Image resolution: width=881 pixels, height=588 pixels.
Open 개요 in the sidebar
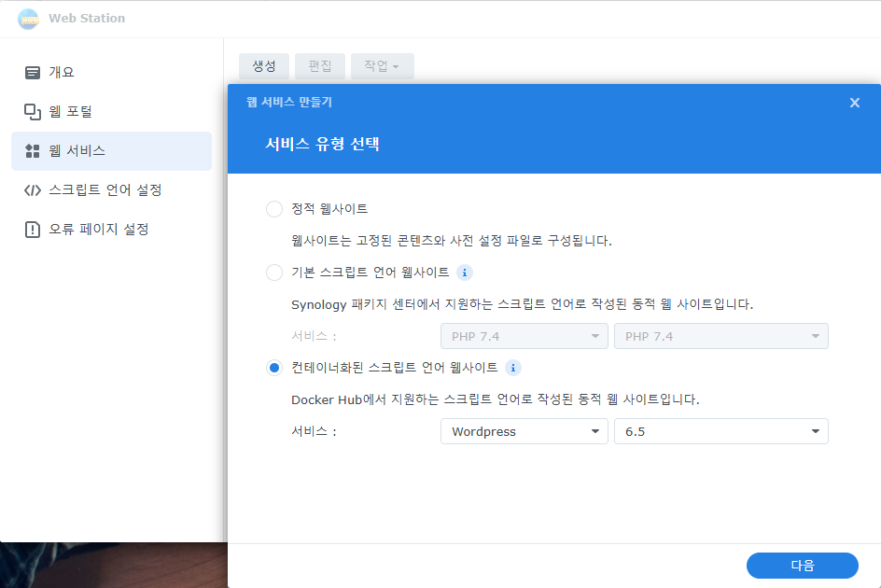(111, 73)
